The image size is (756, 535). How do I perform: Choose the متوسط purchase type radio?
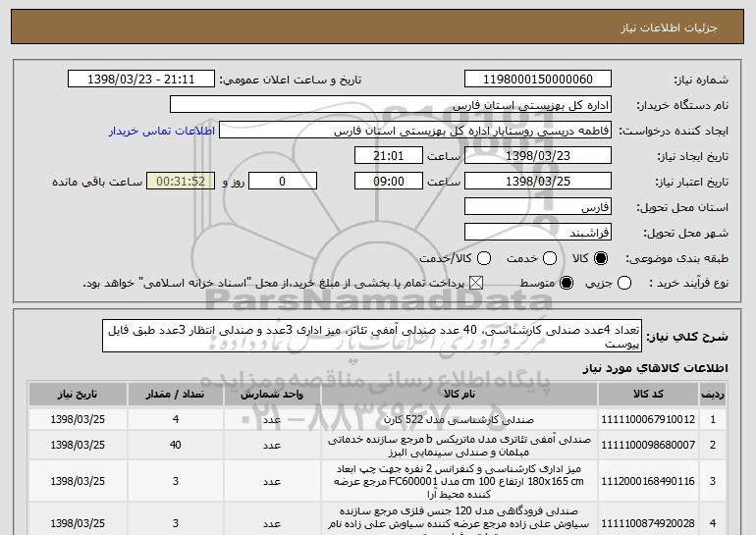(x=567, y=283)
